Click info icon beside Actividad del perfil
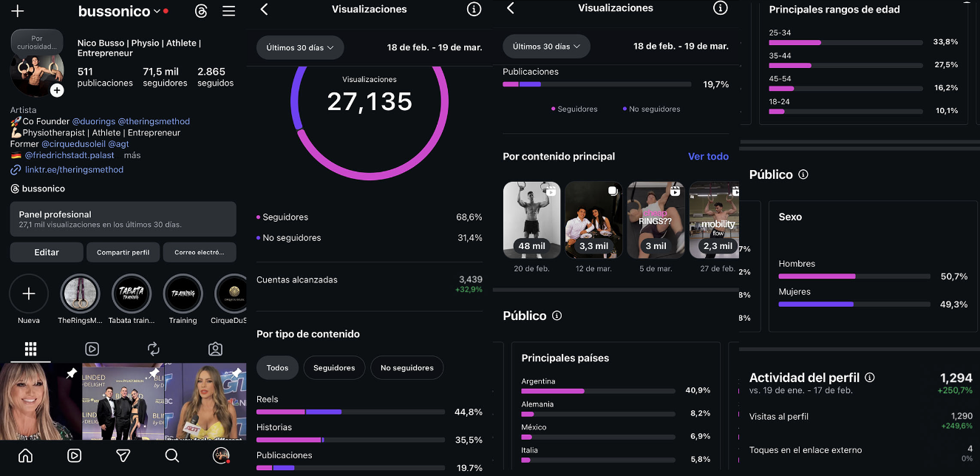The height and width of the screenshot is (476, 980). 870,378
